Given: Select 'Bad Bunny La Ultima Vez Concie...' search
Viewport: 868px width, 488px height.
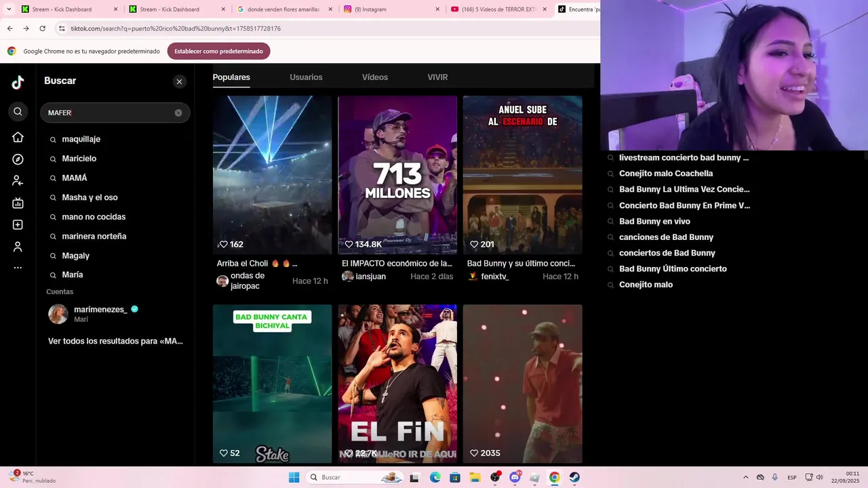Looking at the screenshot, I should (x=684, y=189).
